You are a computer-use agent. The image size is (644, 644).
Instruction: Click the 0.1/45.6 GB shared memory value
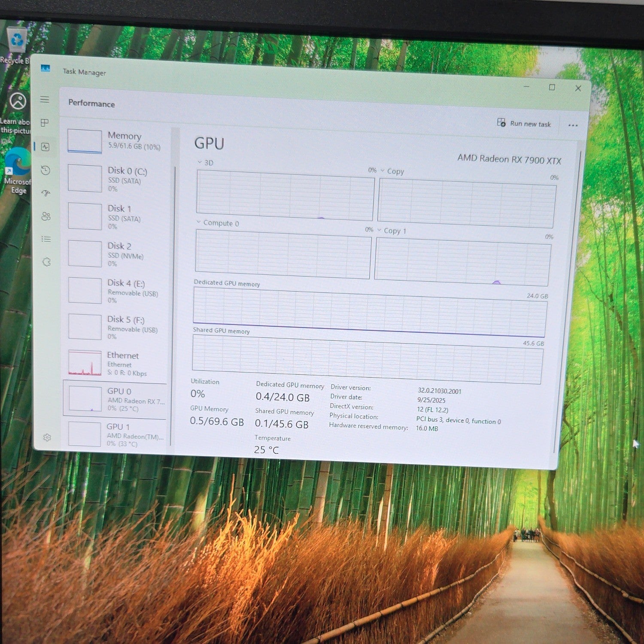[282, 424]
